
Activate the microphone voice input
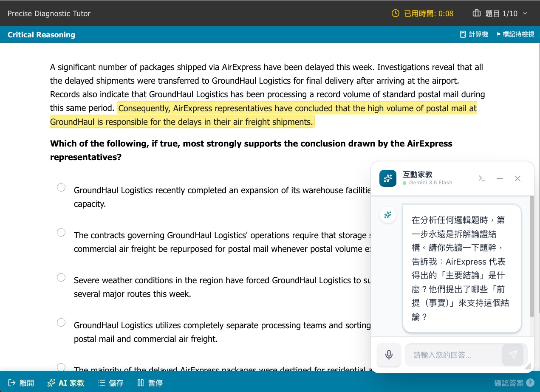pyautogui.click(x=389, y=355)
